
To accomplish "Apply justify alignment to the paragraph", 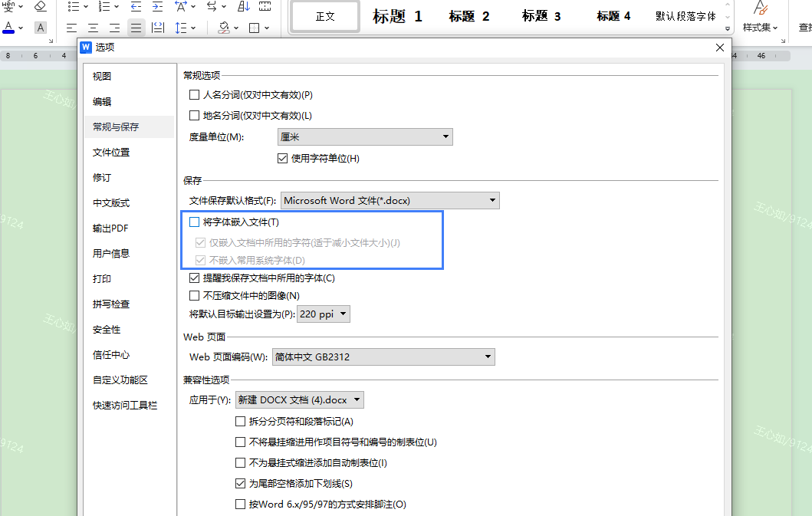I will (x=136, y=28).
